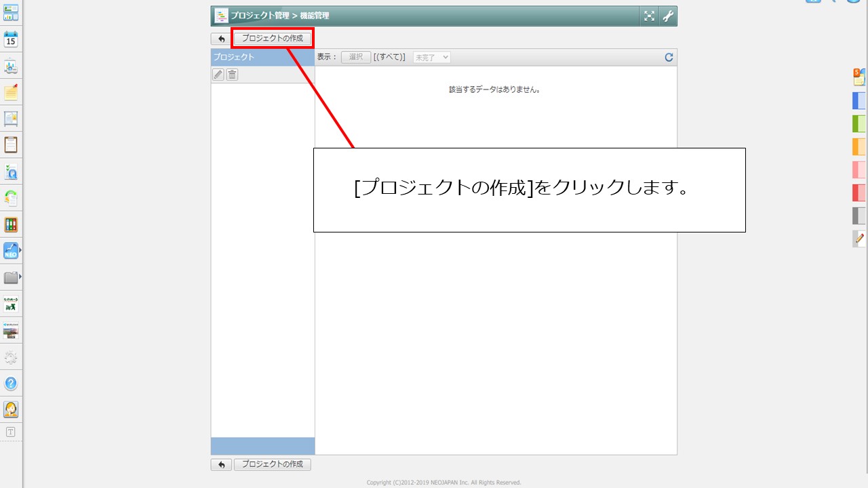The height and width of the screenshot is (488, 868).
Task: Click the bottom プロジェクトの作成 button
Action: 273,465
